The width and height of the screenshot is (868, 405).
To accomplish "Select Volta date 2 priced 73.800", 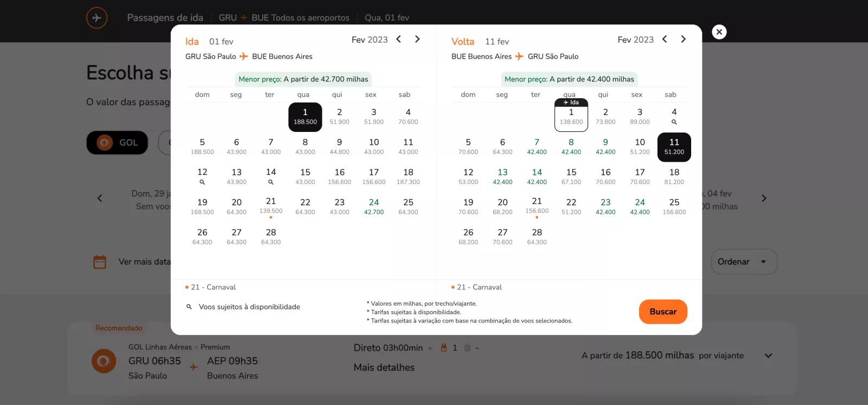I will tap(605, 116).
